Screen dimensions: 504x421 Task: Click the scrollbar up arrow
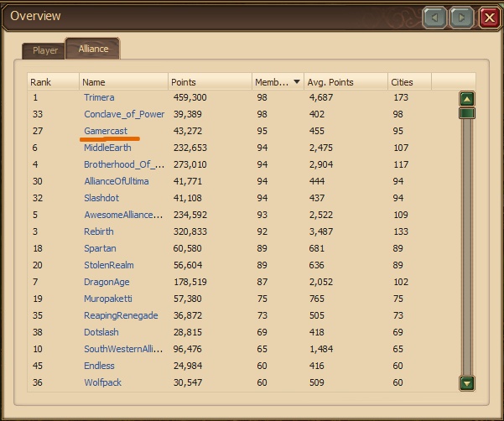(467, 99)
